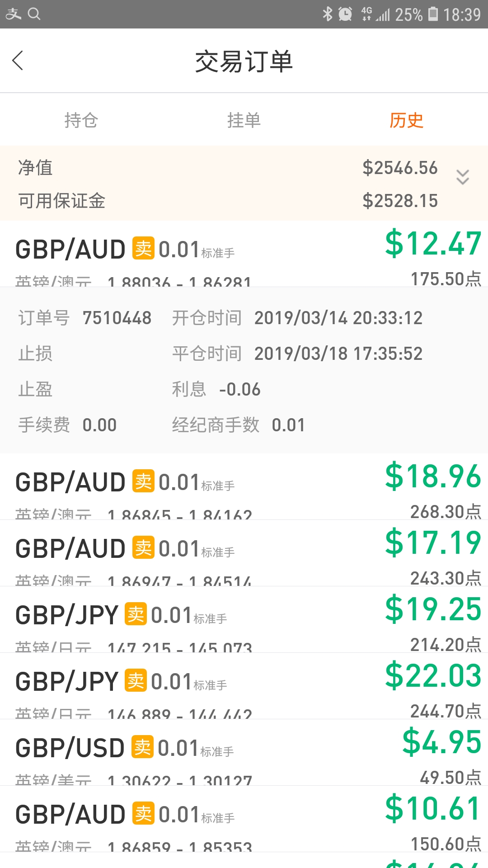The image size is (488, 868).
Task: Tap the search icon in status bar
Action: click(x=34, y=14)
